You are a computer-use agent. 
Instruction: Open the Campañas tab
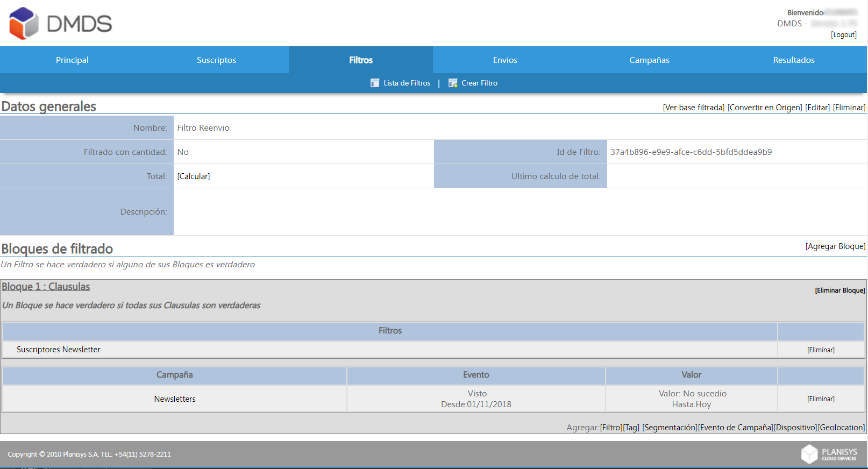coord(650,60)
